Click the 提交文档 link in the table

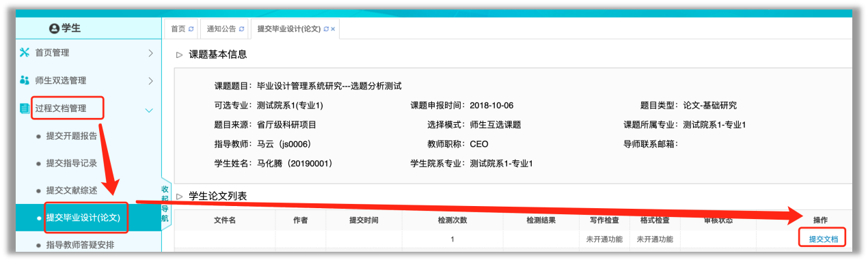[x=823, y=239]
